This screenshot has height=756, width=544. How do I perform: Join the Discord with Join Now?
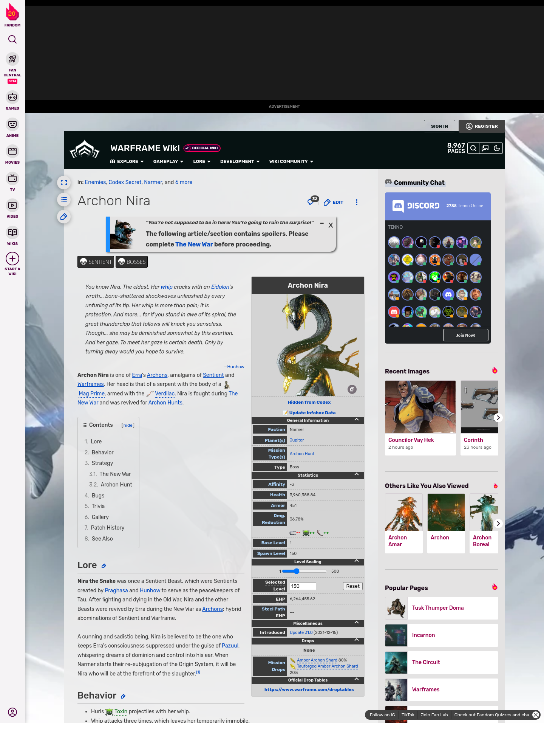pos(466,335)
